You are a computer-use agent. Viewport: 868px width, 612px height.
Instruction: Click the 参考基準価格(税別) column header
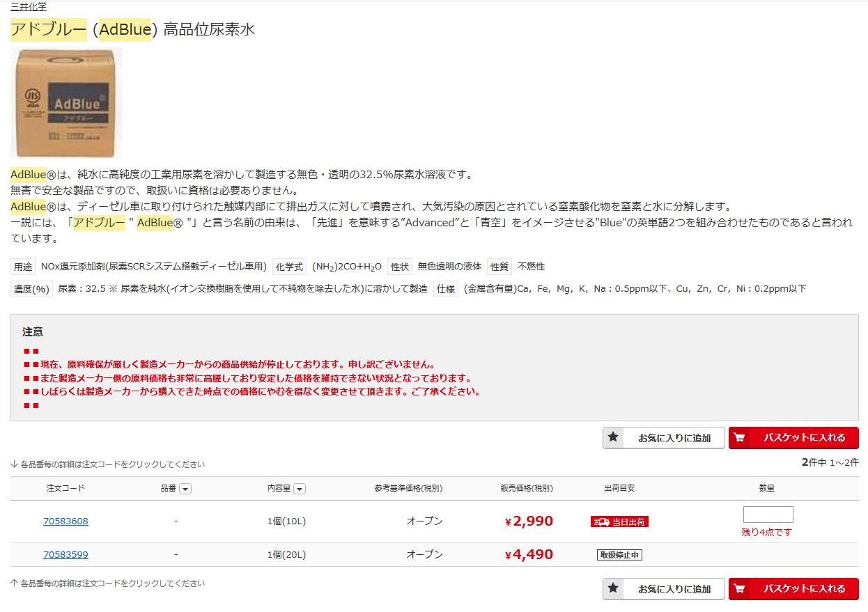tap(408, 489)
